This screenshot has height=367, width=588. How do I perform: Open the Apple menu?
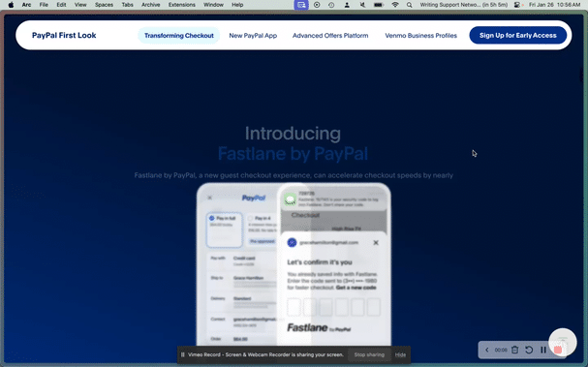11,5
